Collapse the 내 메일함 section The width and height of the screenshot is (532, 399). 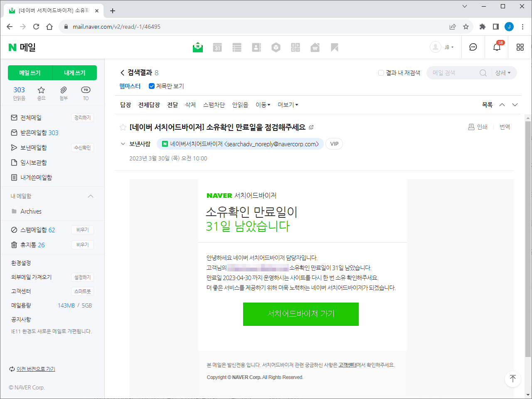[x=91, y=196]
